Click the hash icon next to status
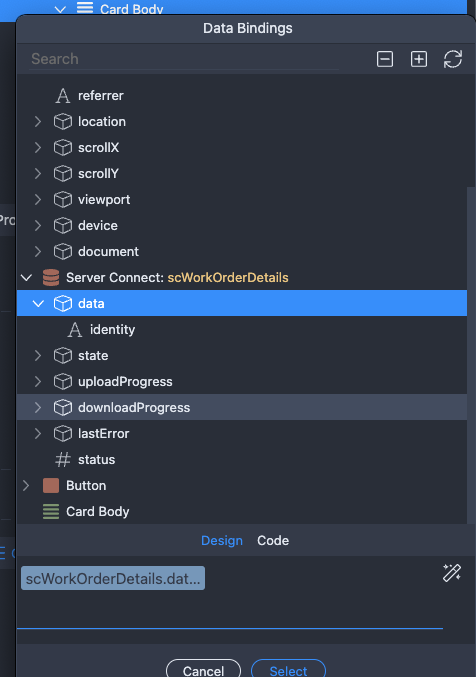 point(63,459)
